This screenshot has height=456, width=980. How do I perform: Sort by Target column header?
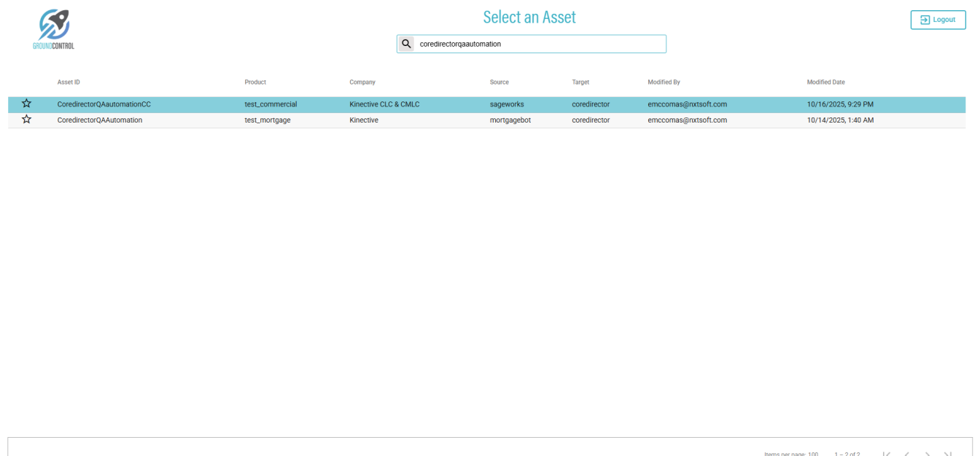580,82
